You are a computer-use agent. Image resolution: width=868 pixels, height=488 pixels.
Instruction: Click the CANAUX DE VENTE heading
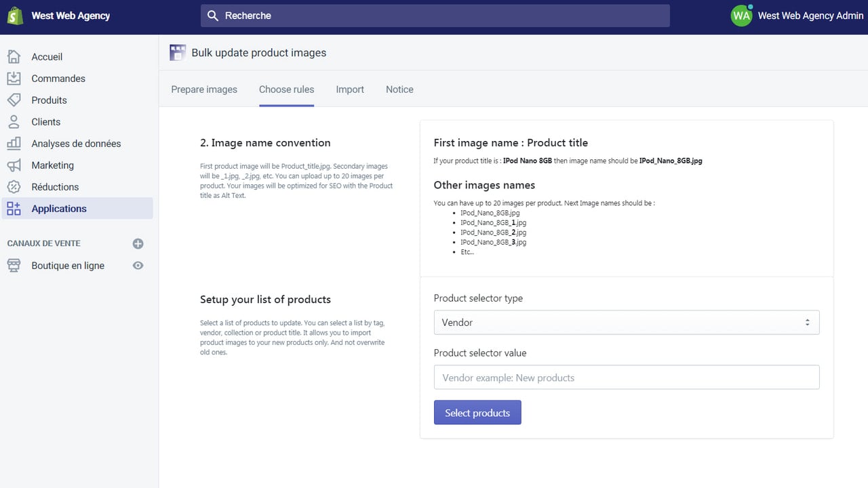coord(43,243)
